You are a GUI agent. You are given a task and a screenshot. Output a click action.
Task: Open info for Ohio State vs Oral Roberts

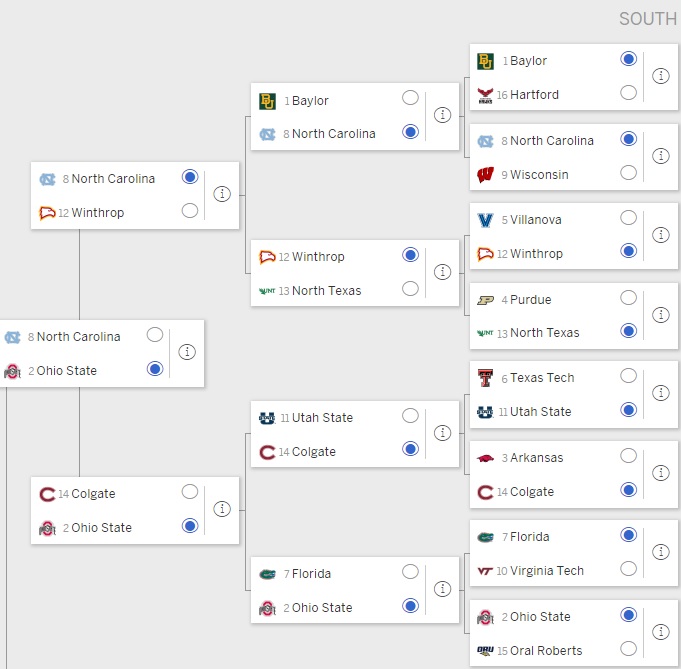660,632
